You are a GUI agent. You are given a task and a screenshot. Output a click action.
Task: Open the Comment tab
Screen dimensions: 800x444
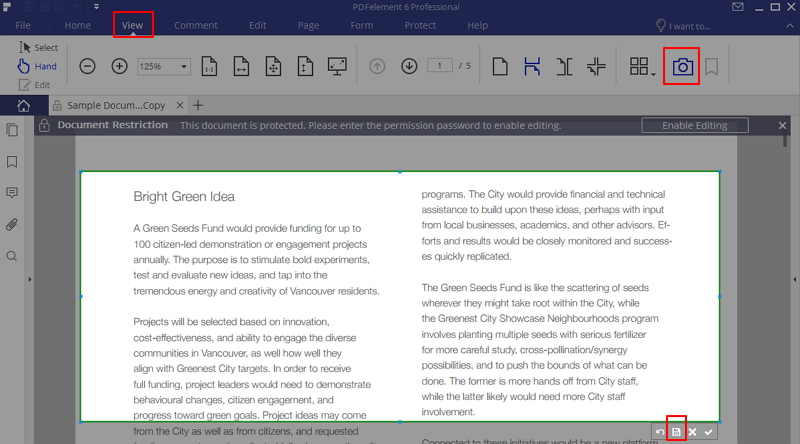click(196, 26)
